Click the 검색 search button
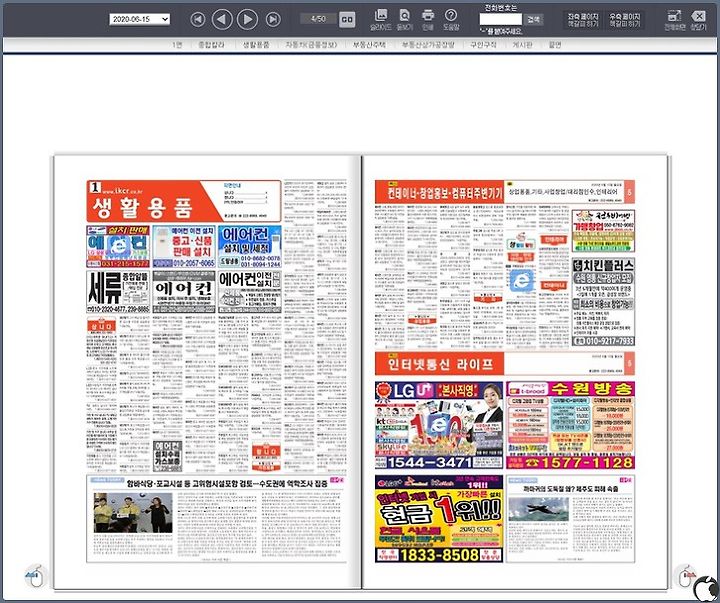Viewport: 720px width, 603px height. [x=534, y=19]
